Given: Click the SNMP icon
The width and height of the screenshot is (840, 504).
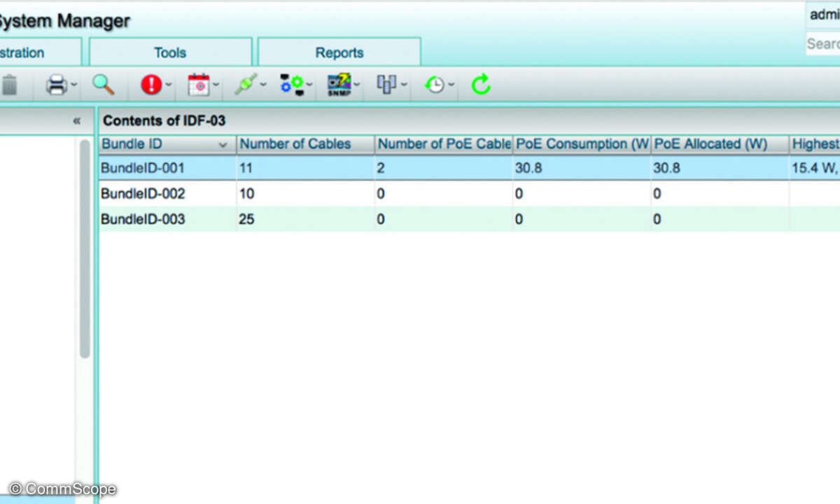Looking at the screenshot, I should click(x=339, y=85).
